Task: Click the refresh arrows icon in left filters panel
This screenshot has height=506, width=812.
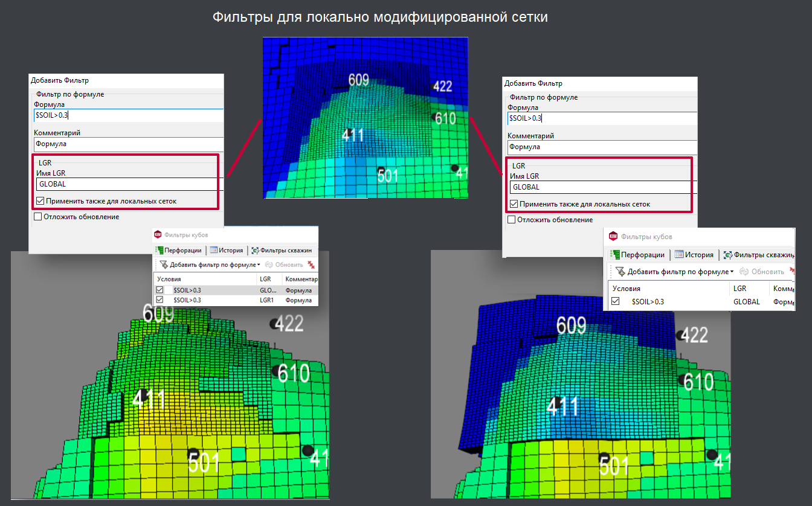Action: click(x=269, y=264)
